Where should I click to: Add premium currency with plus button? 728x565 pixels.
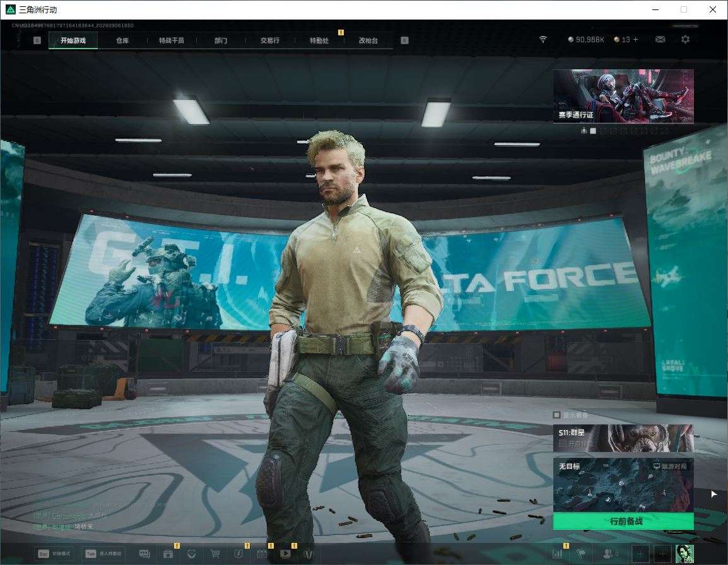[x=636, y=40]
